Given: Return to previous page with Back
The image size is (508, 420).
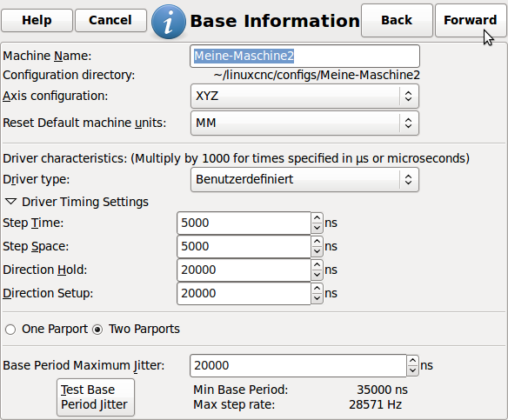Looking at the screenshot, I should pyautogui.click(x=397, y=20).
